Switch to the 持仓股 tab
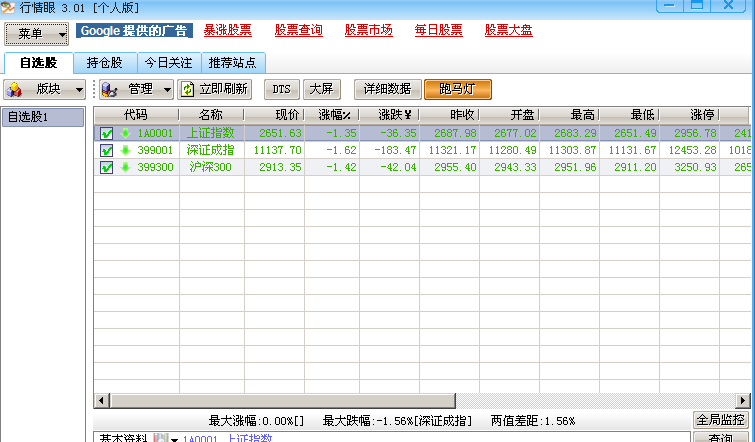755x442 pixels. (104, 63)
